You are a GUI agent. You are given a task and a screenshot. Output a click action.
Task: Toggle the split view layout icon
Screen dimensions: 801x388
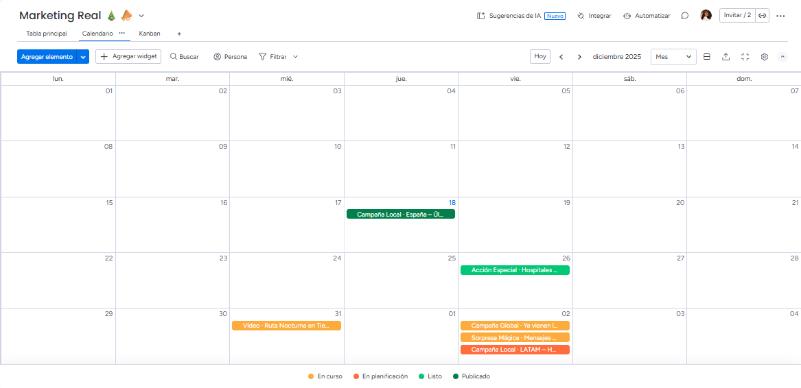click(707, 57)
